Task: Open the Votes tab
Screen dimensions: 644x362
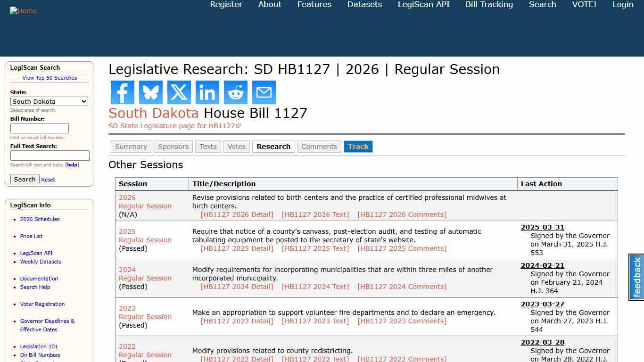Action: (236, 147)
